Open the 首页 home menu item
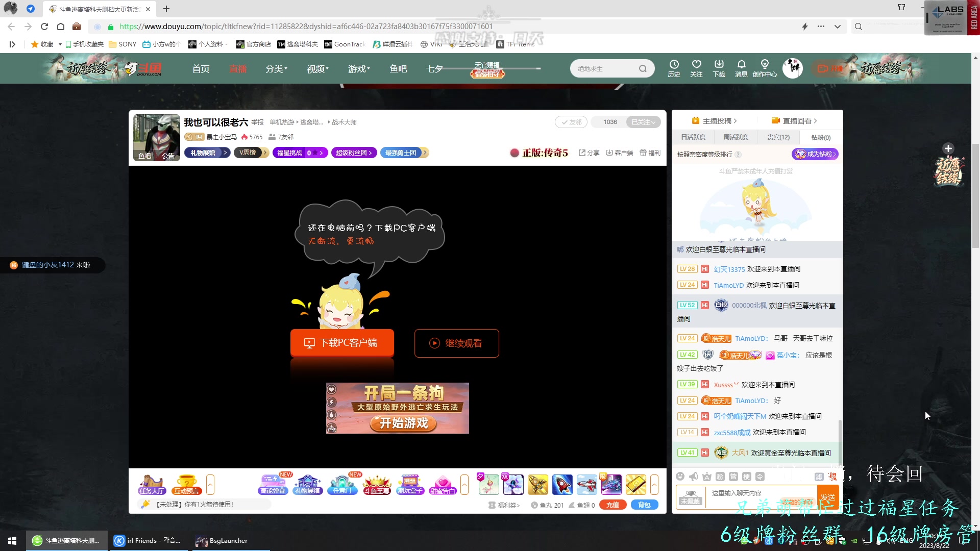This screenshot has height=551, width=980. point(201,68)
